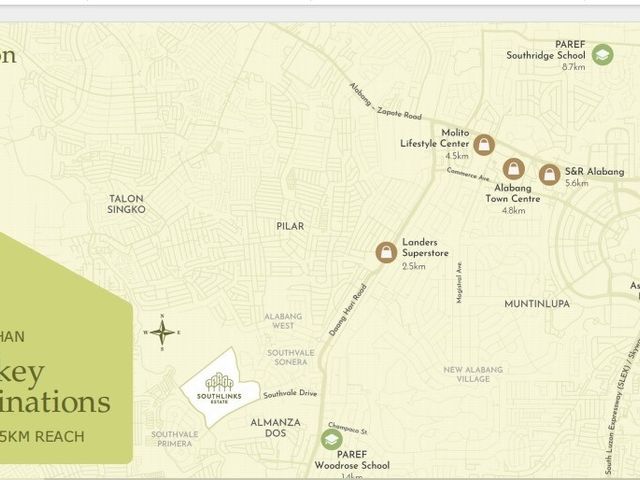Click the 'Landers Superstore' text

[x=425, y=247]
